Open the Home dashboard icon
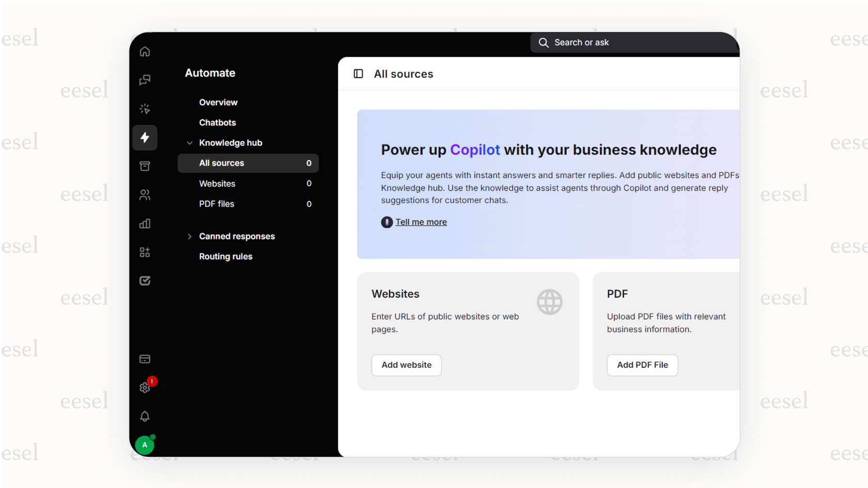The width and height of the screenshot is (868, 488). (x=145, y=52)
